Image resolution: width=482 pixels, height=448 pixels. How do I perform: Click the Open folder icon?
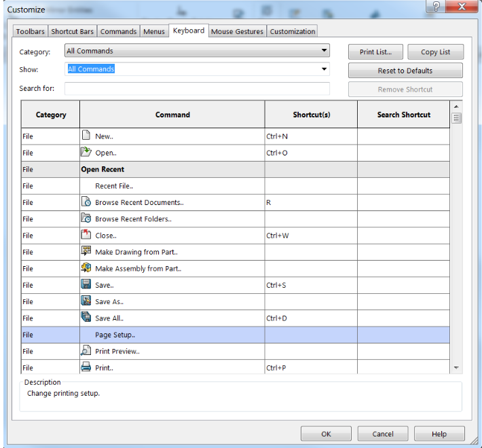86,153
